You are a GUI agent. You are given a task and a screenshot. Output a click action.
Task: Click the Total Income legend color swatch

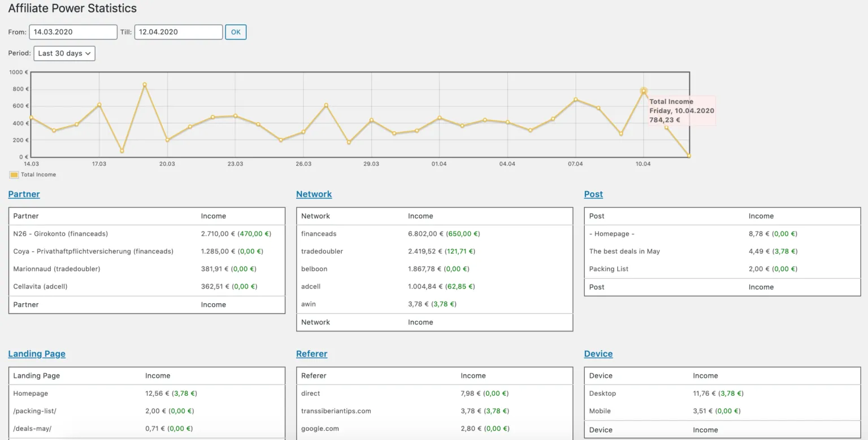pyautogui.click(x=14, y=175)
